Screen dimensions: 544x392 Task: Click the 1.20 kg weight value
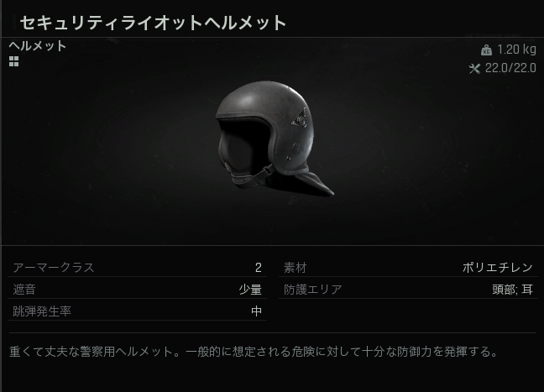click(516, 50)
